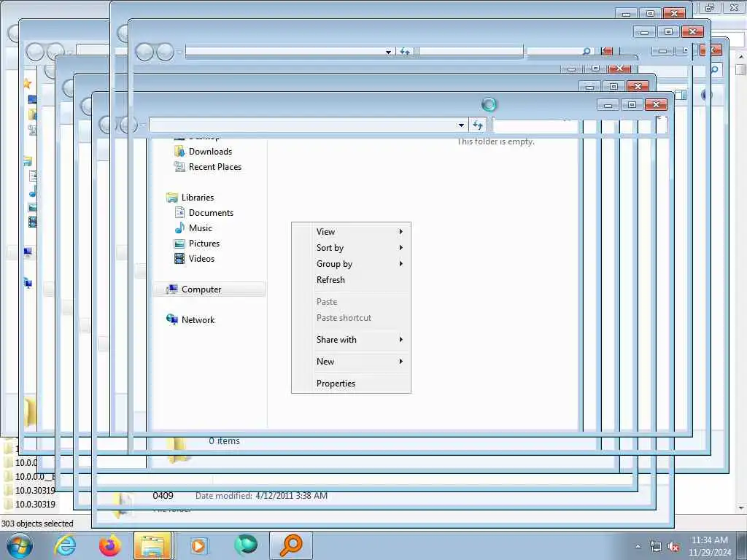The width and height of the screenshot is (747, 560).
Task: Click the muted volume tray icon
Action: pyautogui.click(x=673, y=547)
